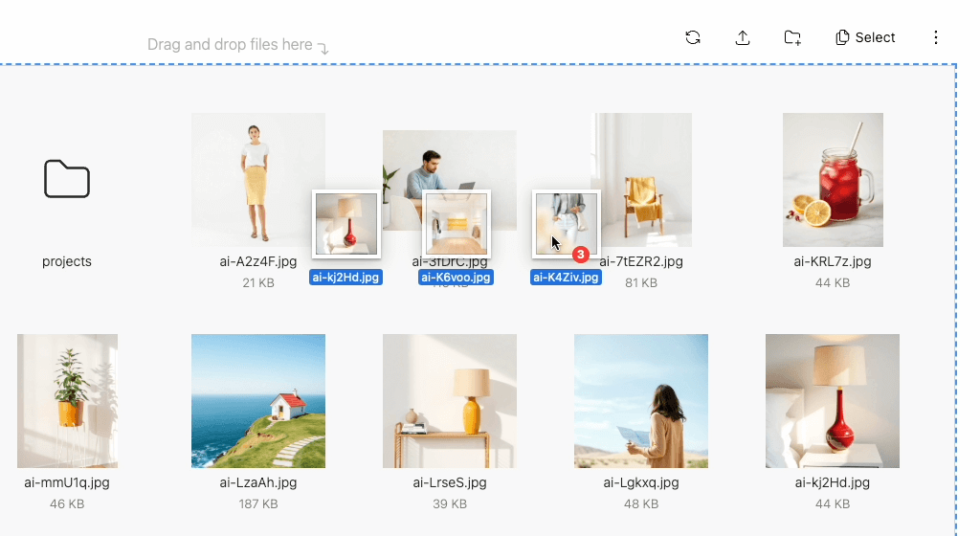This screenshot has height=536, width=980.
Task: Click the 81 KB size under ai-7tEZR2.jpg
Action: pyautogui.click(x=641, y=282)
